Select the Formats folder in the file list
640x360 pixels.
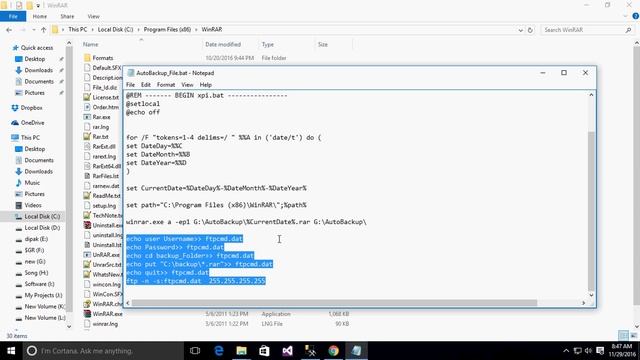pos(102,58)
